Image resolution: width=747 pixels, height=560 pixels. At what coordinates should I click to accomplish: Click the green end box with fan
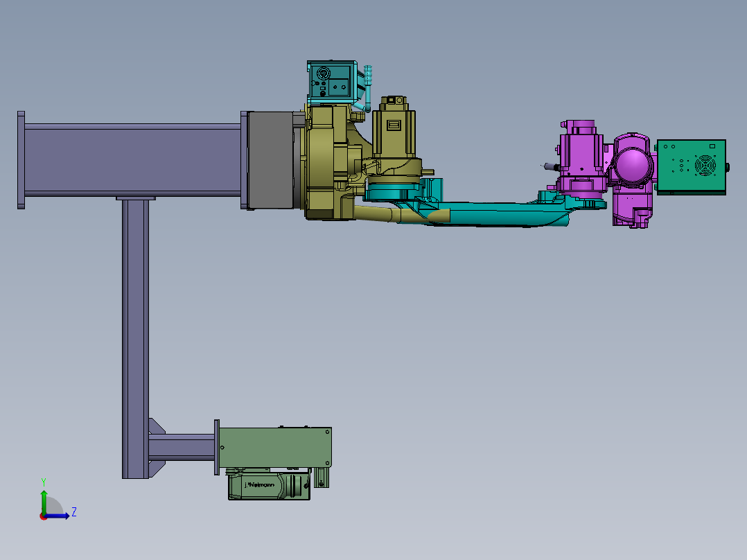tap(692, 167)
